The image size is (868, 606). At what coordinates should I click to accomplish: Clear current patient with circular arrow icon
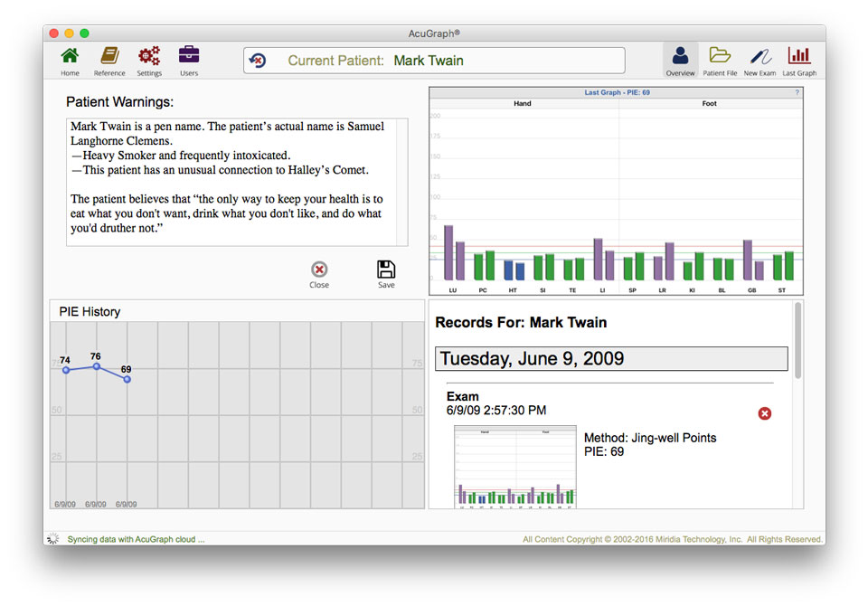(258, 61)
